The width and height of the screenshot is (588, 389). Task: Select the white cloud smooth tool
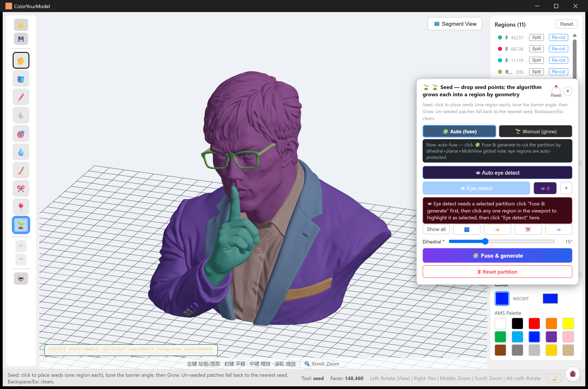21,115
